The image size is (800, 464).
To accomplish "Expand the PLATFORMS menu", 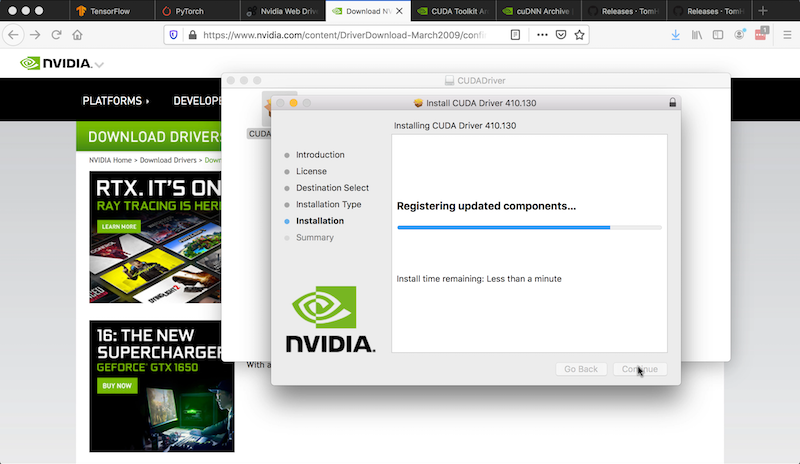I will click(x=116, y=101).
